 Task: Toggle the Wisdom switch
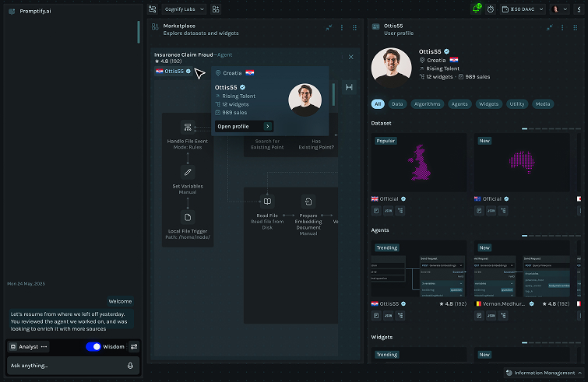[x=93, y=347]
